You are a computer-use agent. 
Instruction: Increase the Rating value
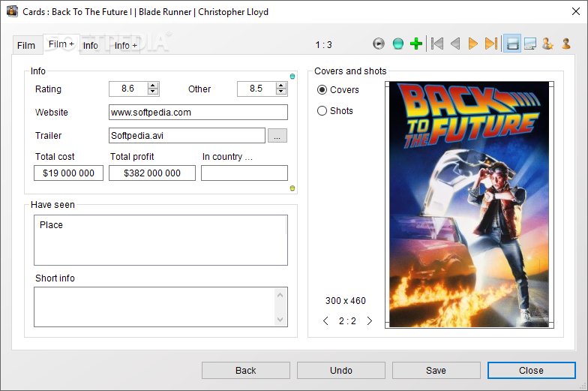click(x=152, y=86)
